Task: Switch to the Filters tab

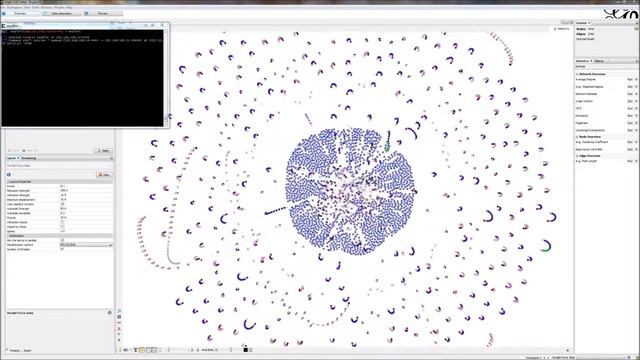Action: click(x=599, y=61)
